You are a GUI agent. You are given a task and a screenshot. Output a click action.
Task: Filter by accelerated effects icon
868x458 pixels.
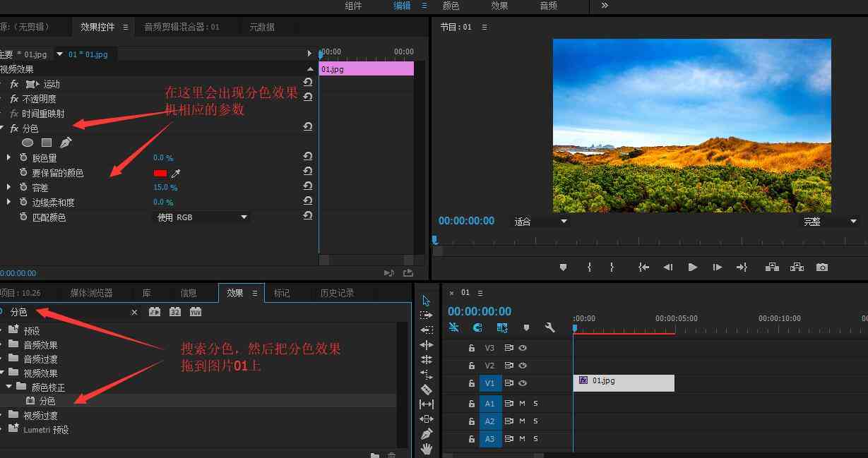(155, 311)
